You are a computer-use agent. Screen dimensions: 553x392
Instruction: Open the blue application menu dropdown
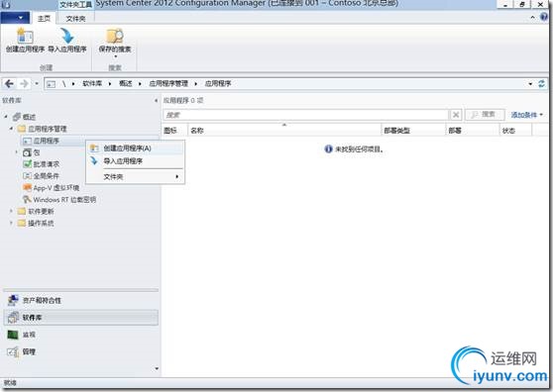point(15,18)
